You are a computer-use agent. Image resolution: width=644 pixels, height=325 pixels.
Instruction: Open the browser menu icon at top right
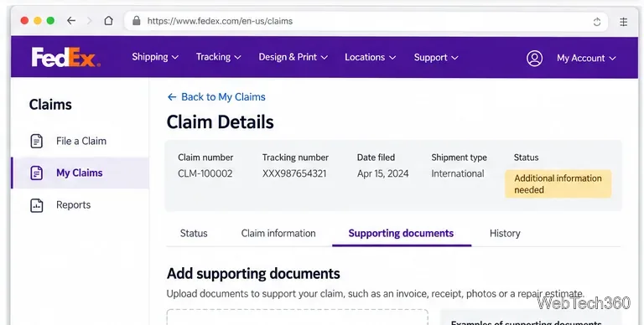[624, 22]
